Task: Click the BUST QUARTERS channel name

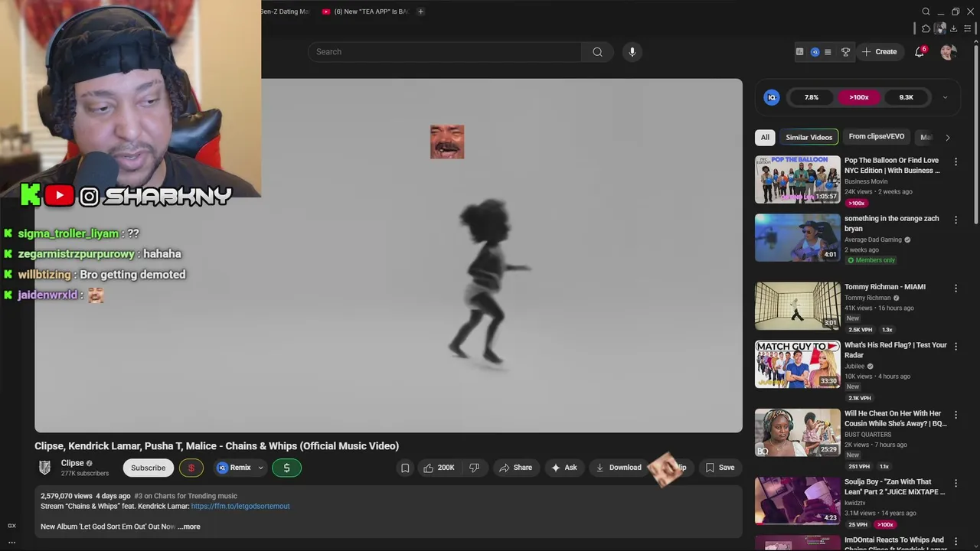Action: coord(870,435)
